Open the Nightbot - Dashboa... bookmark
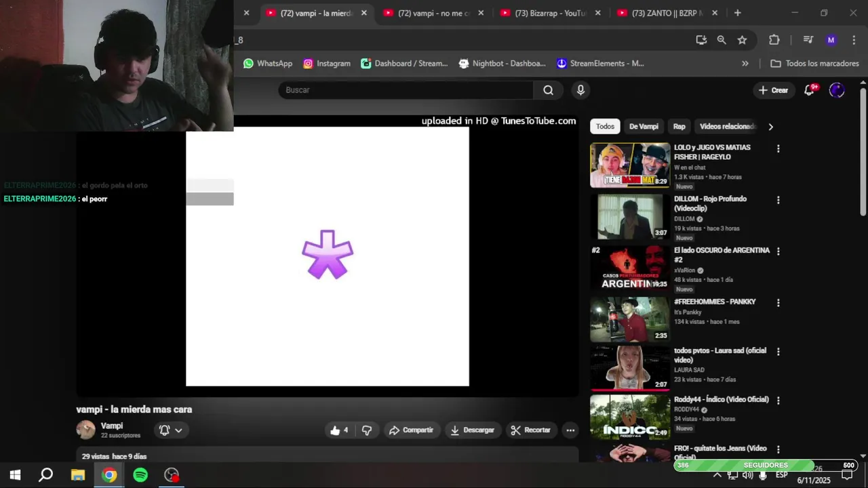This screenshot has height=488, width=868. (502, 63)
